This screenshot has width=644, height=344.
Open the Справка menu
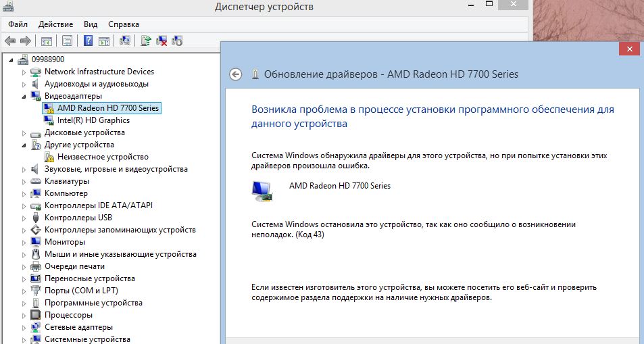tap(124, 24)
